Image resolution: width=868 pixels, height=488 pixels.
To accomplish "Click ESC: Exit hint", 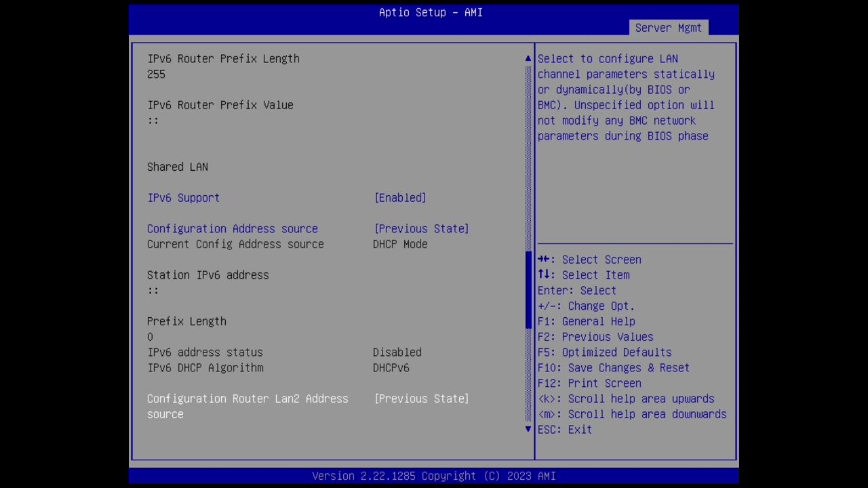I will click(565, 430).
